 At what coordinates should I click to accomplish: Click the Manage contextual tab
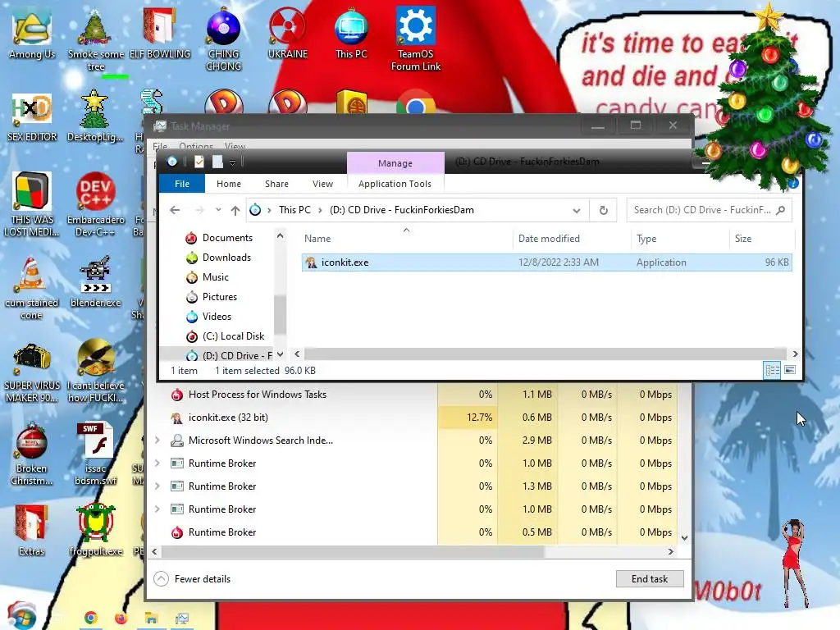coord(395,163)
